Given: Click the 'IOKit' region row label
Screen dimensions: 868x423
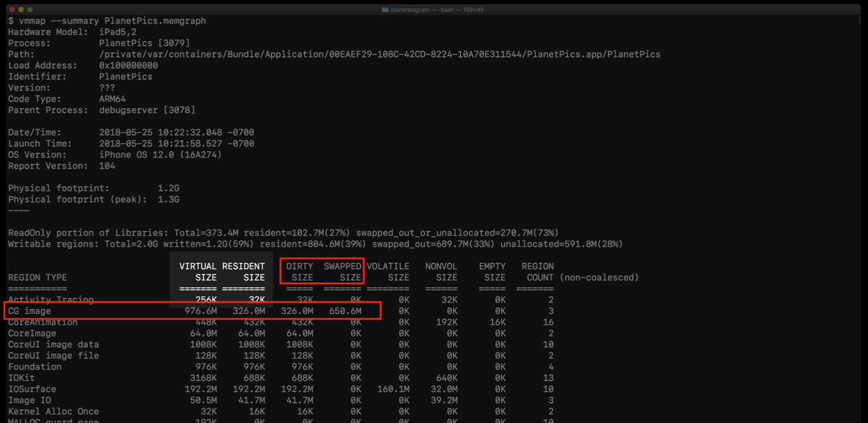Looking at the screenshot, I should tap(21, 378).
